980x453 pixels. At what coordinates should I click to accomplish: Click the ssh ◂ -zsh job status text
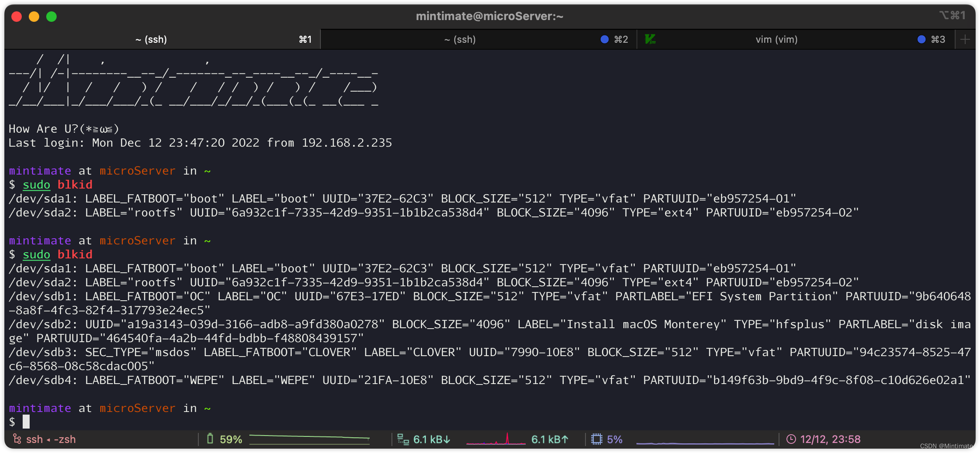51,439
